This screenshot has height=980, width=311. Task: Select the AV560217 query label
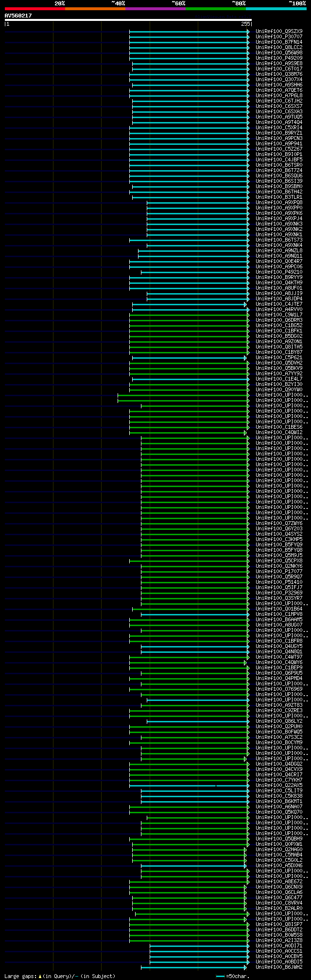pyautogui.click(x=18, y=16)
